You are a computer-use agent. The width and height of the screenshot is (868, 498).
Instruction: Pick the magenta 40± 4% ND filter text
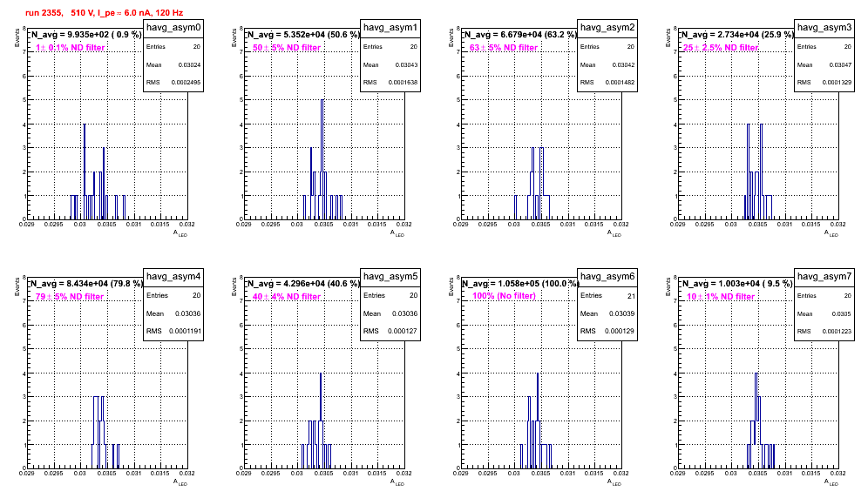287,297
